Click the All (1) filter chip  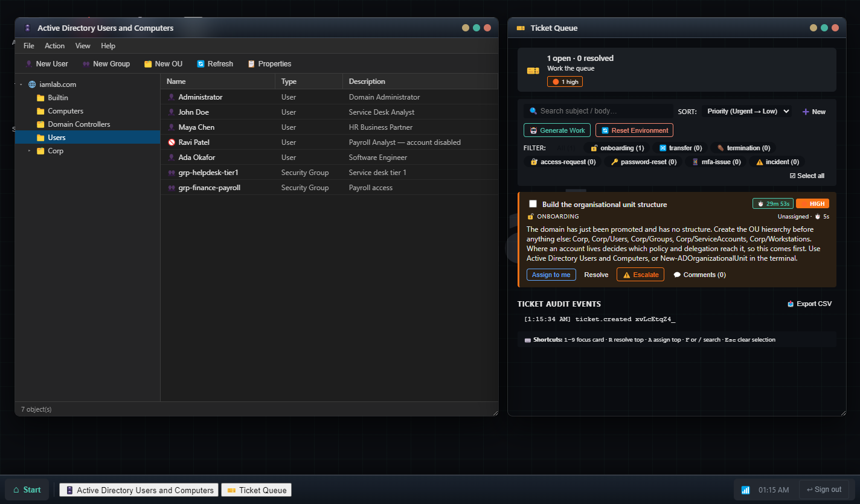point(565,148)
